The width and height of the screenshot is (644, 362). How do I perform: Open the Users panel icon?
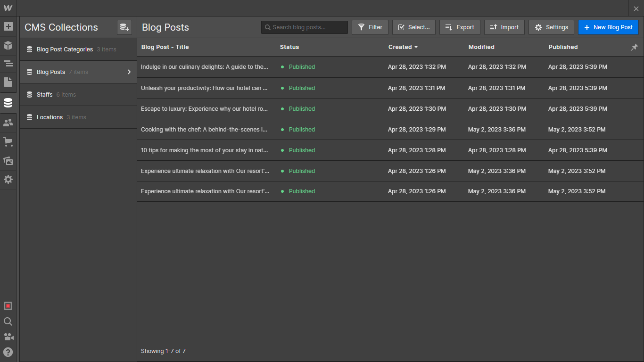[8, 123]
